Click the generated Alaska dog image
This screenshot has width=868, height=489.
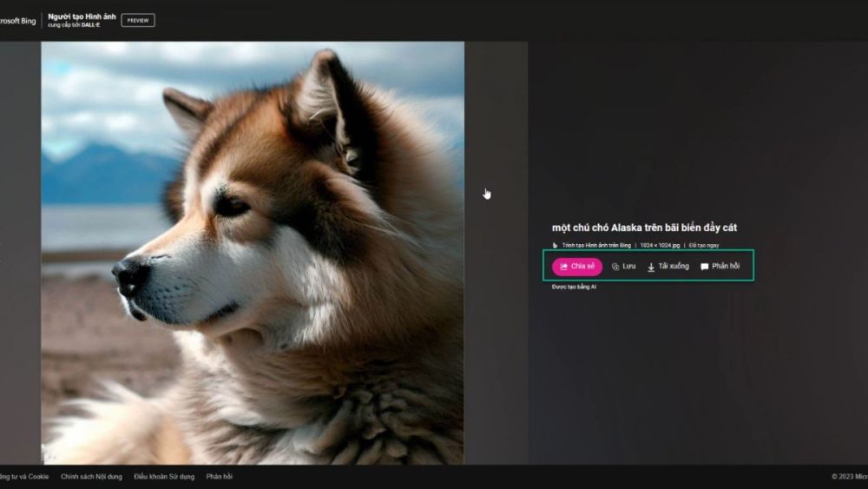[253, 253]
